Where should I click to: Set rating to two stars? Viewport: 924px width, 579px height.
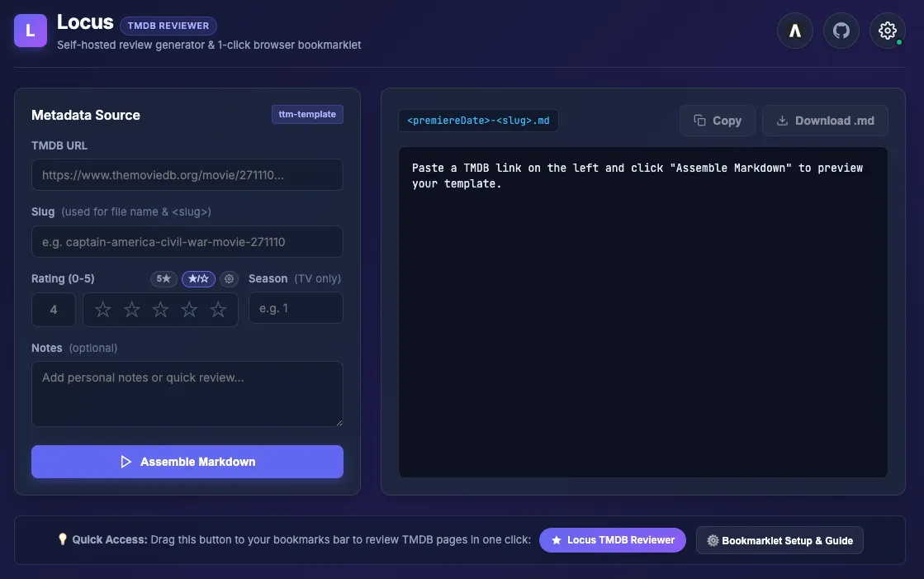(x=132, y=309)
